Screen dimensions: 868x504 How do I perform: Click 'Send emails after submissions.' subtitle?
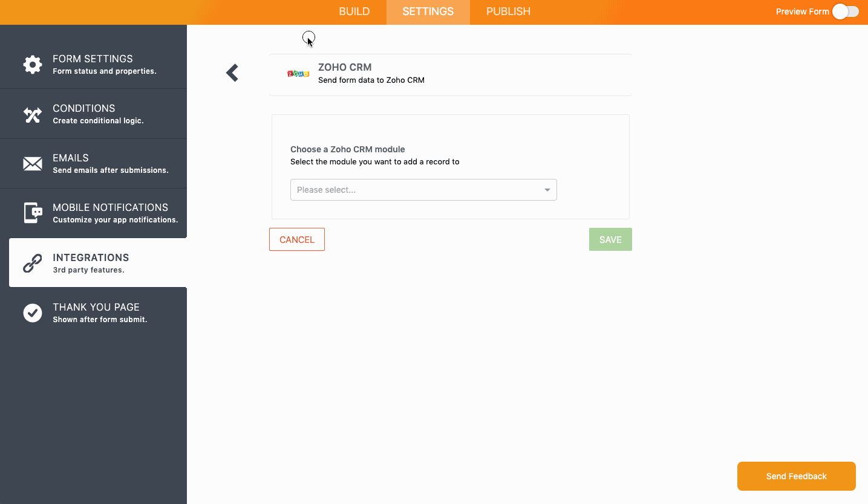[x=111, y=170]
